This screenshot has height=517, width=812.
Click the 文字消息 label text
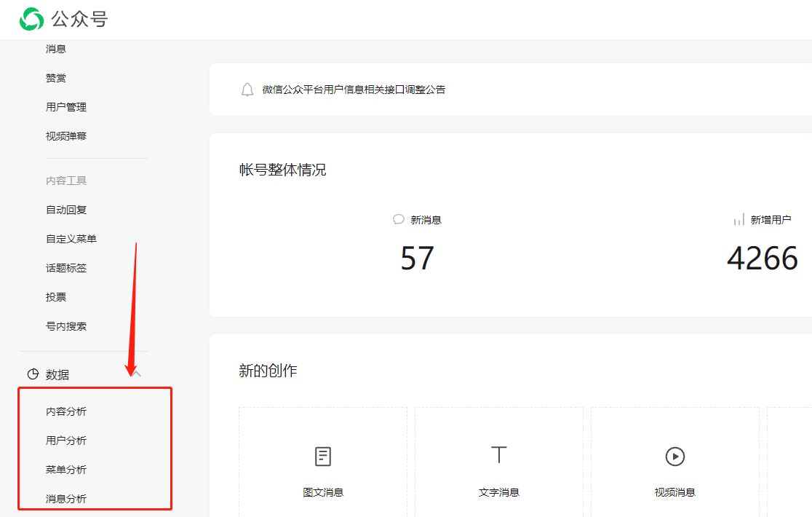pyautogui.click(x=498, y=492)
